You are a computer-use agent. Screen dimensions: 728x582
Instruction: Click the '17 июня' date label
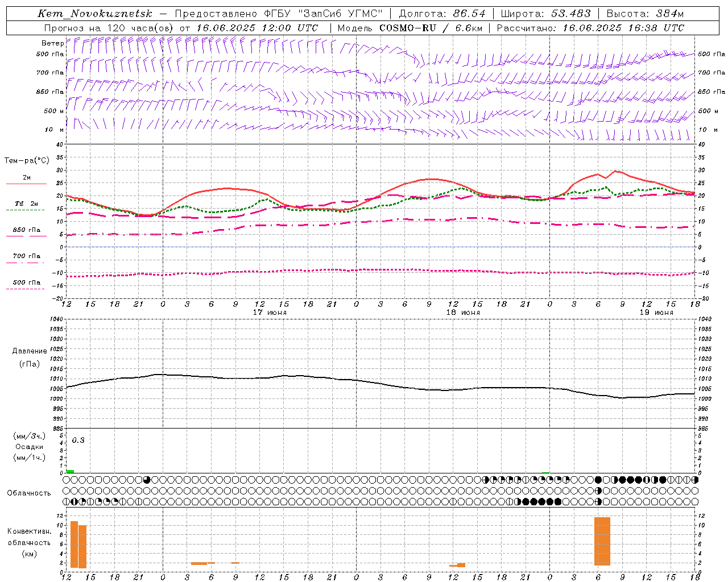tap(270, 313)
